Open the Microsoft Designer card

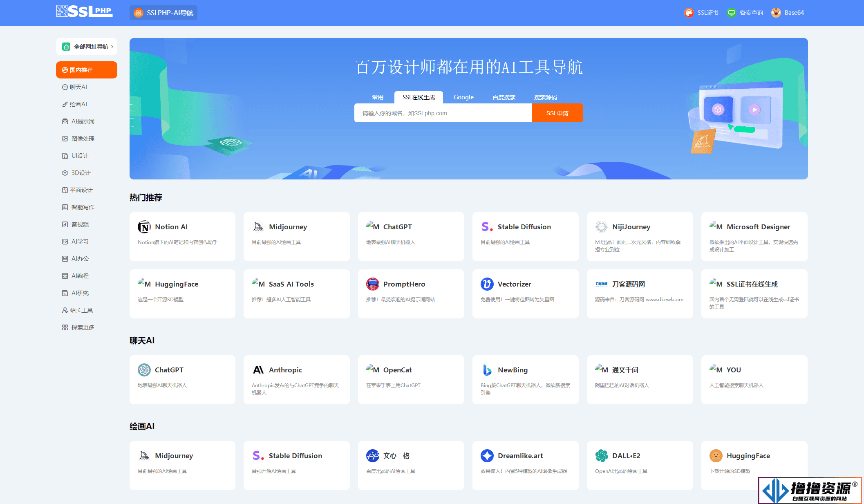(754, 237)
